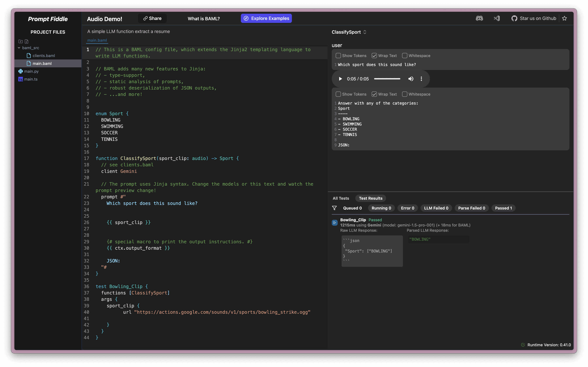Click the new file icon in sidebar
Image resolution: width=588 pixels, height=367 pixels.
coord(27,42)
